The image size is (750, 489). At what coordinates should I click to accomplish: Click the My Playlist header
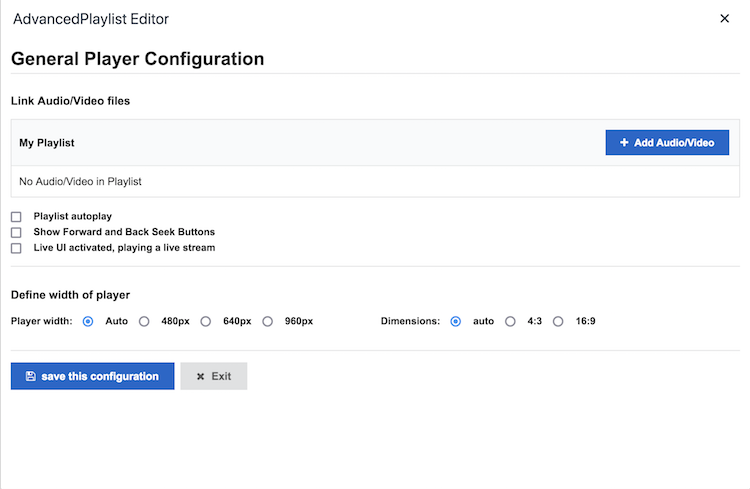pyautogui.click(x=47, y=143)
